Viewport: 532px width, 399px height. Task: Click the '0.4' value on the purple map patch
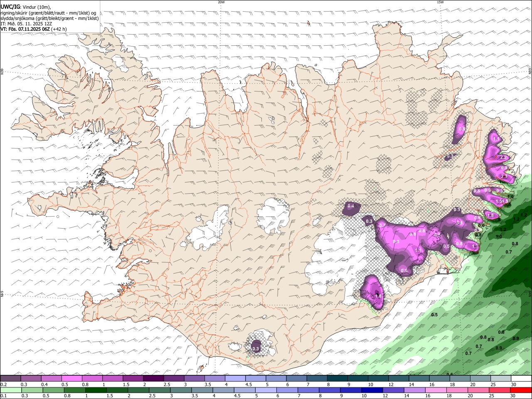(351, 206)
